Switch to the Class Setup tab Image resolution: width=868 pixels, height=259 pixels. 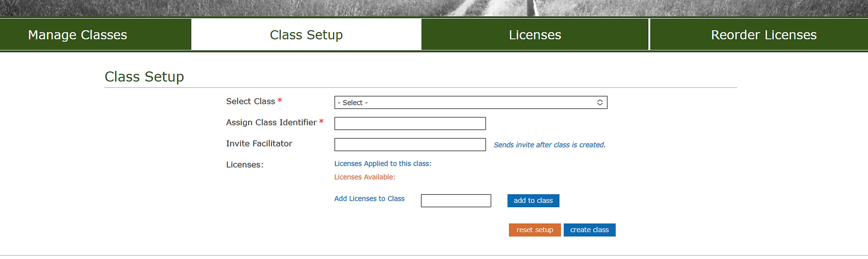[x=306, y=35]
